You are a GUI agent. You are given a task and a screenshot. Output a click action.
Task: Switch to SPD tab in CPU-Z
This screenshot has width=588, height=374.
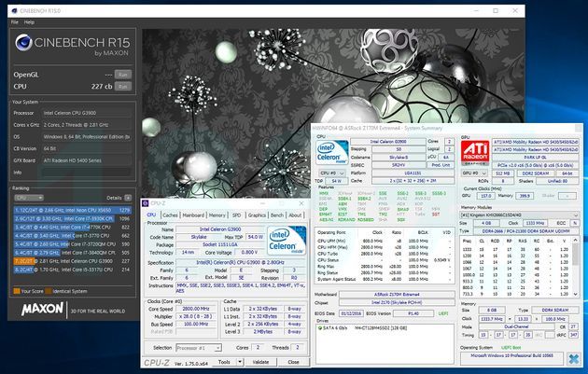tap(237, 215)
